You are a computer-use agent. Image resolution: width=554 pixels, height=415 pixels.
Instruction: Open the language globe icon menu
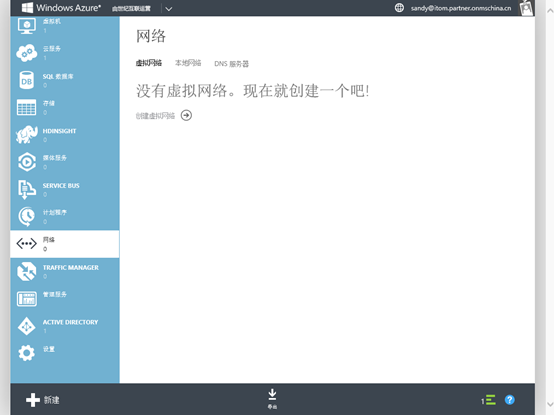click(x=399, y=8)
